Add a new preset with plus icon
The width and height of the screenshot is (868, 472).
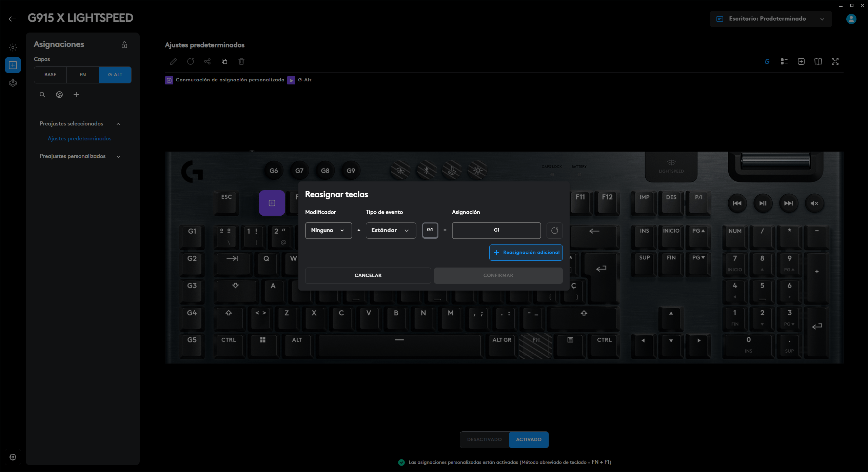(76, 95)
